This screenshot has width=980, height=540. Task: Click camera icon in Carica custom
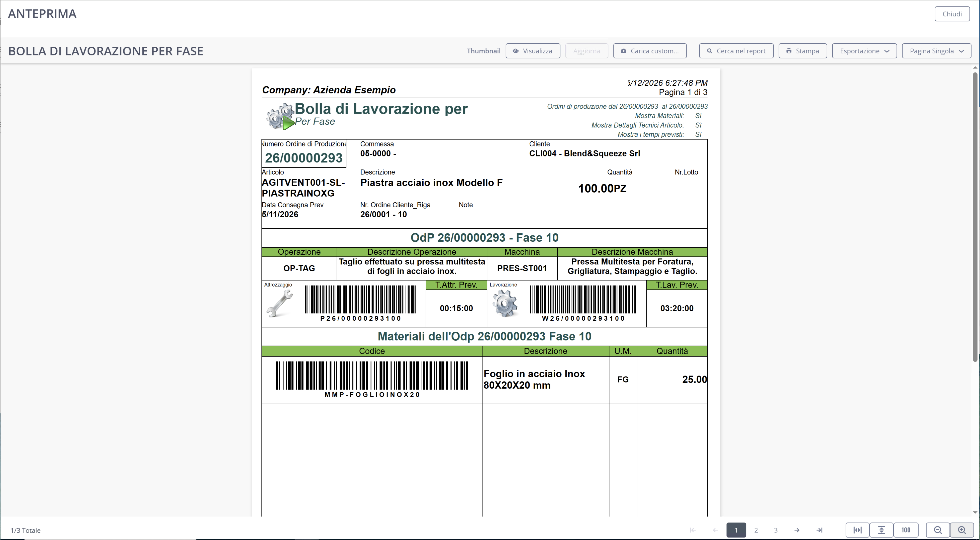624,51
